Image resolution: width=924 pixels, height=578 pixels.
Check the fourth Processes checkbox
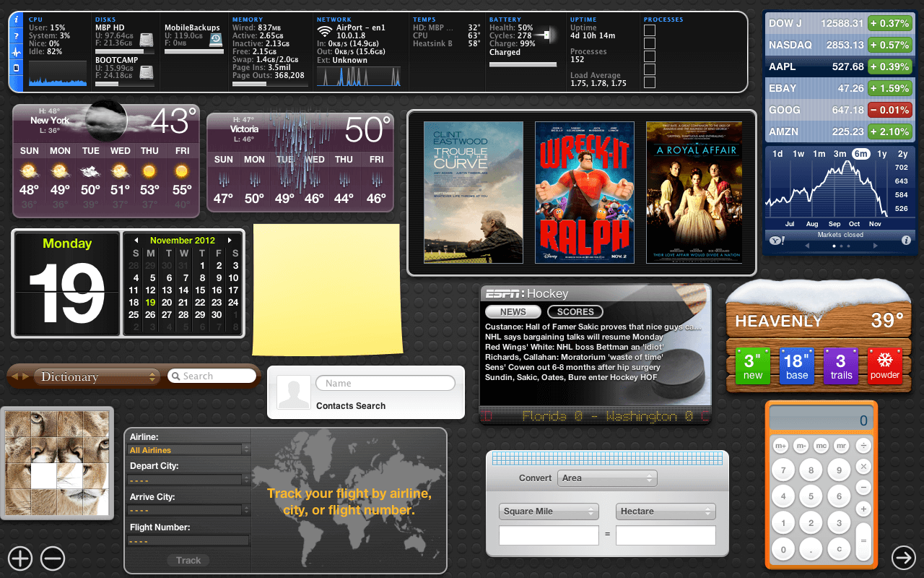pos(650,69)
